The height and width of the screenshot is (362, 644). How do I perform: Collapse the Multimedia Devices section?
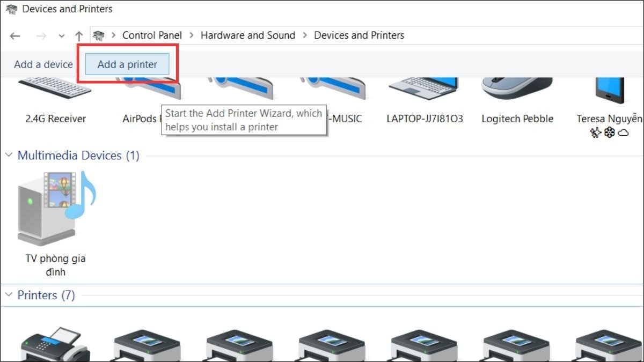[x=8, y=155]
